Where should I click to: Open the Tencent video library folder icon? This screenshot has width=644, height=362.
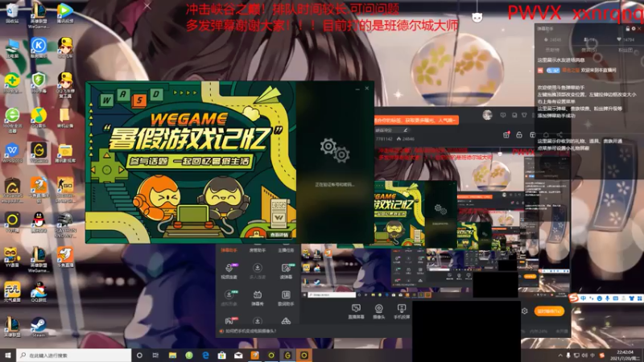tap(65, 153)
